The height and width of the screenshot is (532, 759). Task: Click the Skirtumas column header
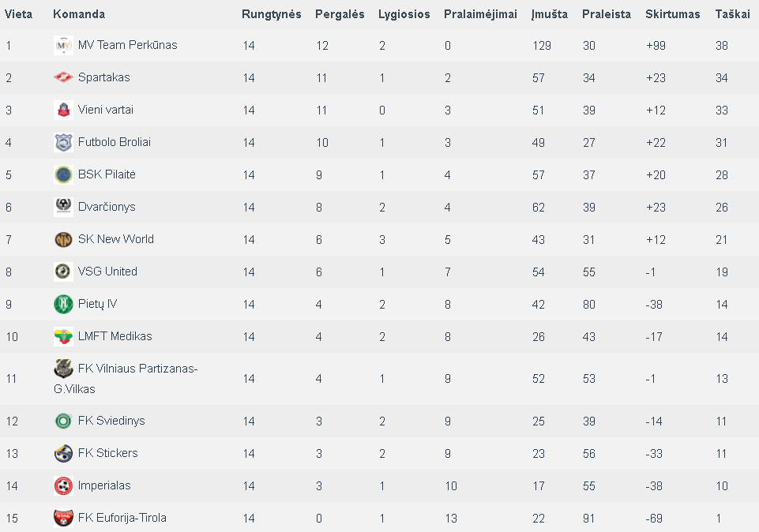click(672, 14)
